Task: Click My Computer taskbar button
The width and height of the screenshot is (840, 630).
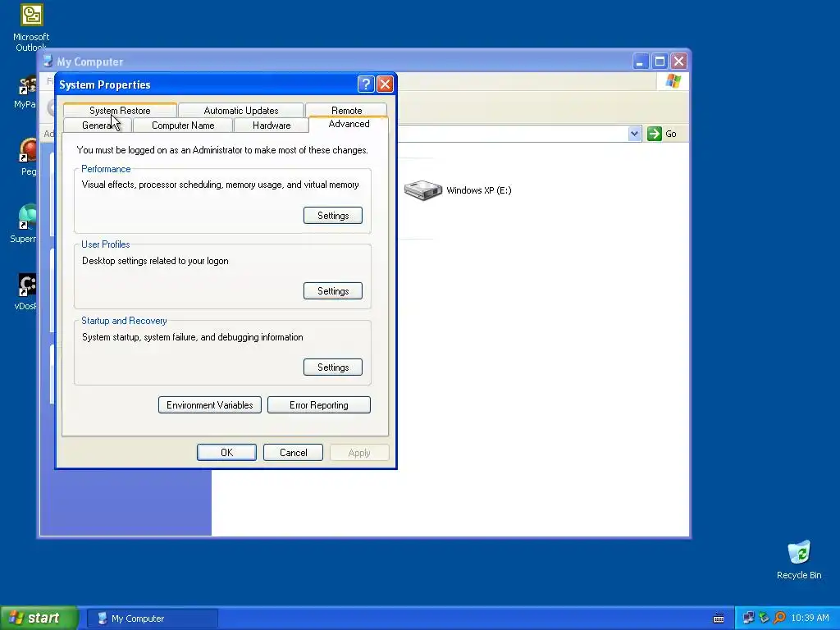Action: [153, 619]
